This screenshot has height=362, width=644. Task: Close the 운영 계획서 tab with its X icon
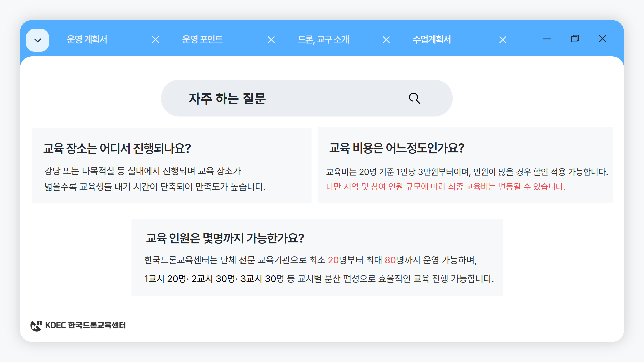coord(155,39)
